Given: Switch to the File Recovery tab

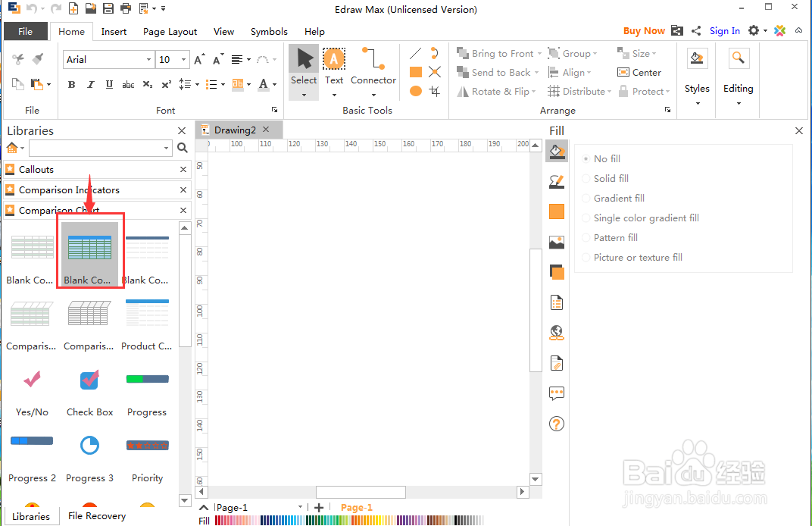Looking at the screenshot, I should (x=97, y=516).
